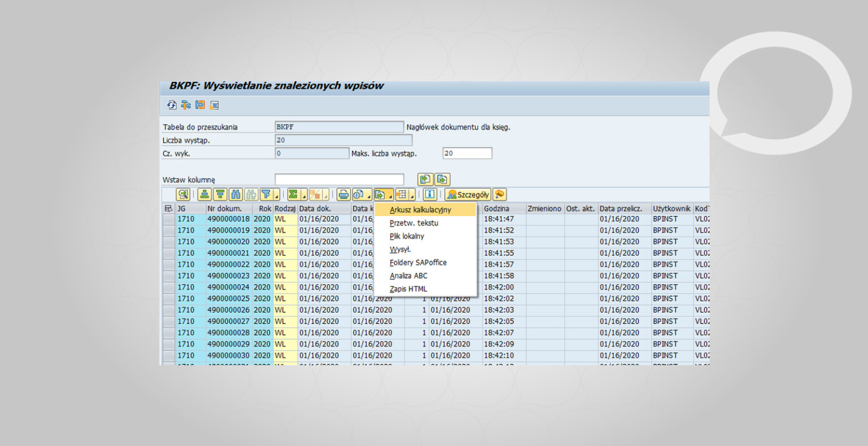Viewport: 868px width, 446px height.
Task: Select the magnifying glass detail icon
Action: click(x=184, y=194)
